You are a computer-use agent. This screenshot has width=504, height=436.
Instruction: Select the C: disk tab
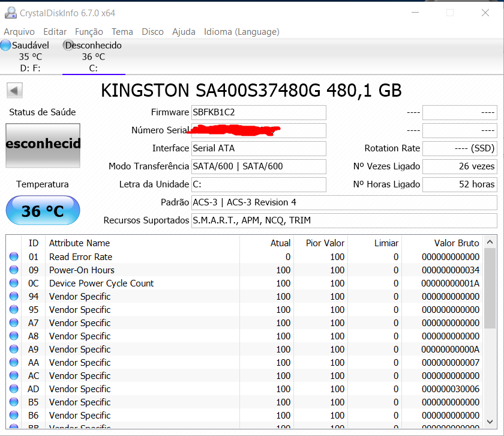[94, 56]
